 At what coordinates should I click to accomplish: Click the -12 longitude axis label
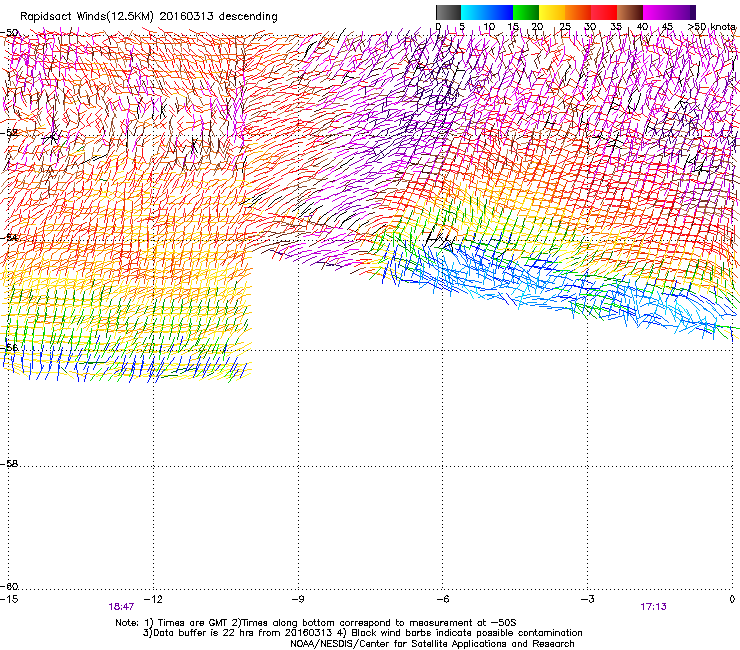tap(153, 599)
